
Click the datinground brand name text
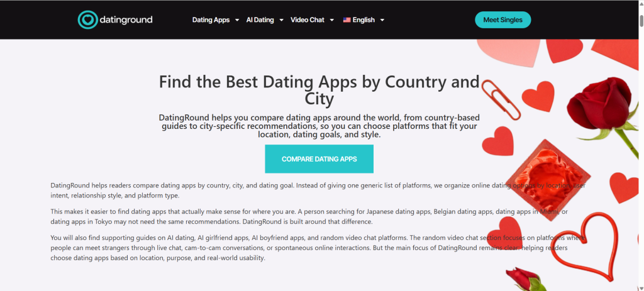(126, 19)
